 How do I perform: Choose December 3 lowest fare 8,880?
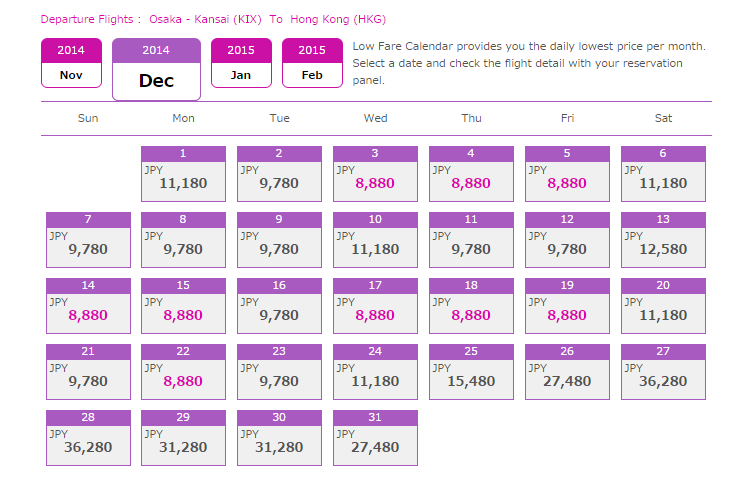click(x=375, y=174)
